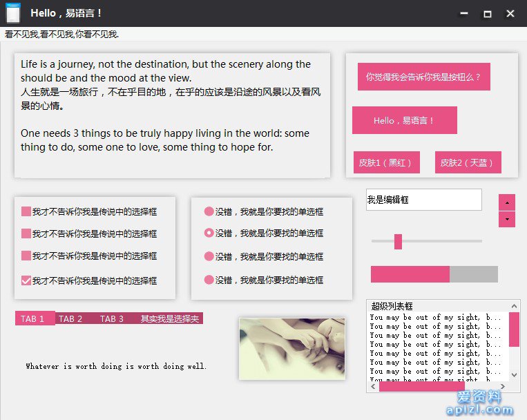Open the 其实我是选择夹 tab
527x420 pixels.
(169, 318)
